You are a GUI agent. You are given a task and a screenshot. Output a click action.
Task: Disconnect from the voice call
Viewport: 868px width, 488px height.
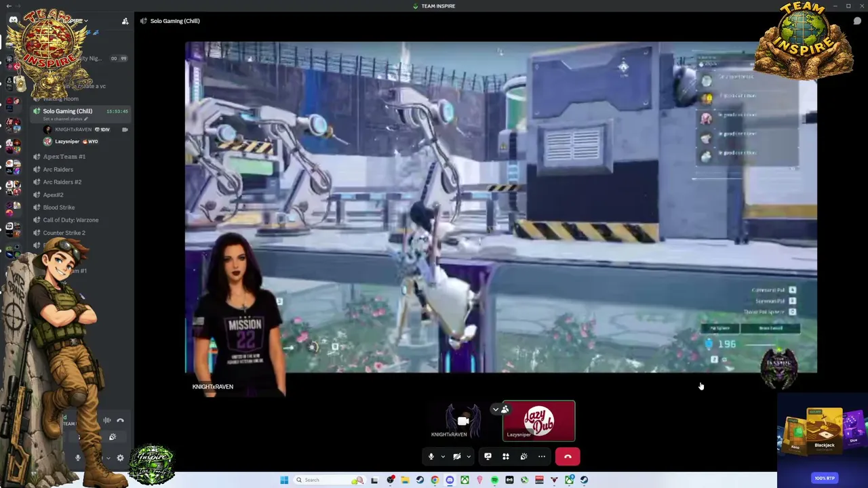click(568, 457)
